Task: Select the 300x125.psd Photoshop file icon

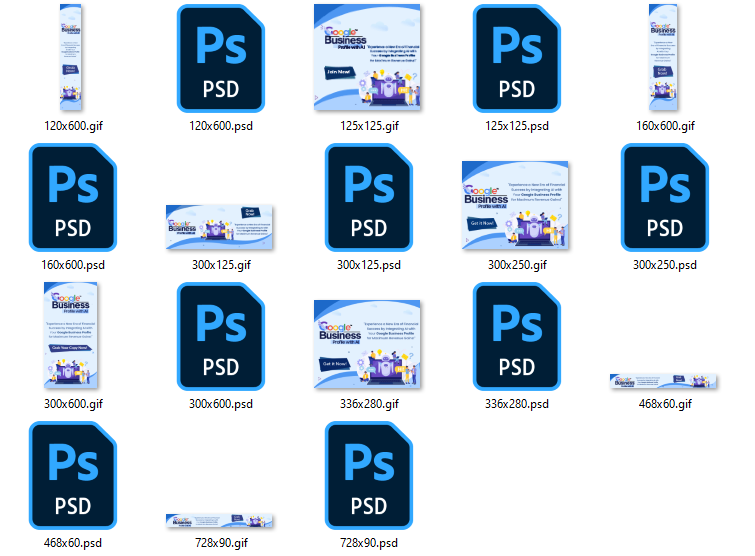Action: pos(369,197)
